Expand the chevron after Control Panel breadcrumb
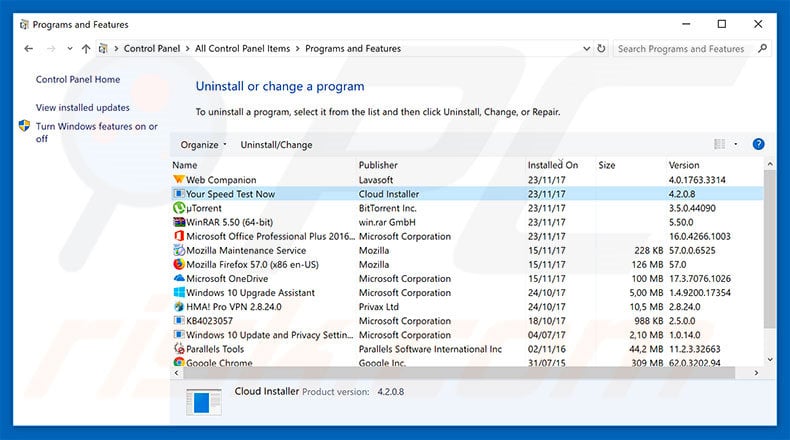Screen dimensions: 790x440 tap(187, 48)
